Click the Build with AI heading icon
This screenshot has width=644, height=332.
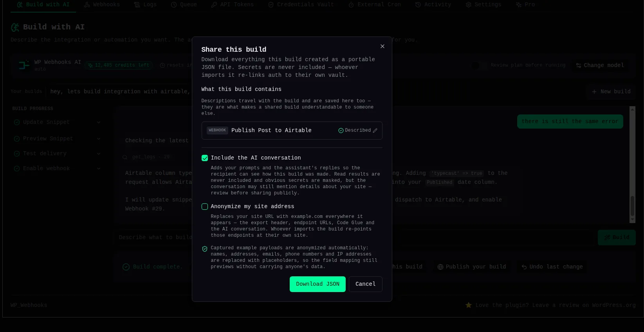[x=15, y=27]
